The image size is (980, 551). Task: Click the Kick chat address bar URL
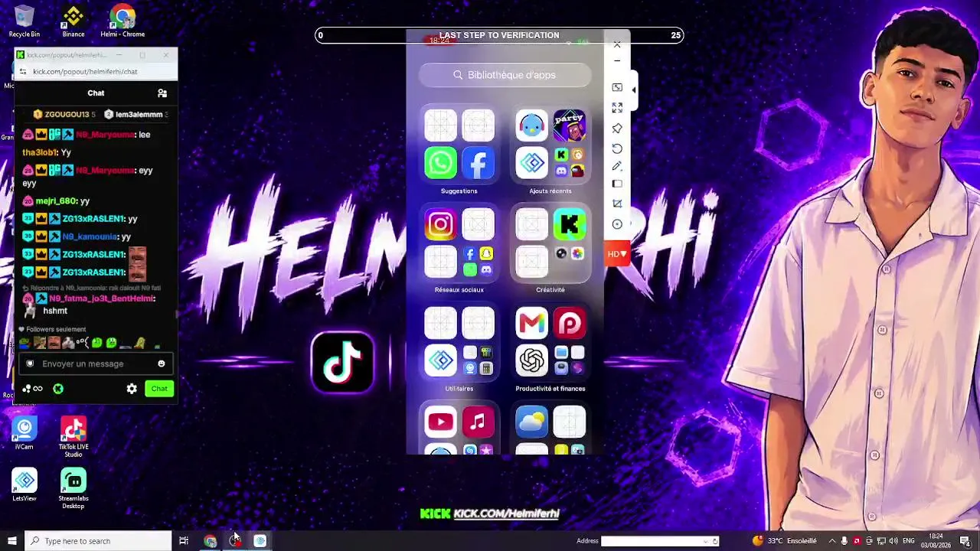point(85,71)
